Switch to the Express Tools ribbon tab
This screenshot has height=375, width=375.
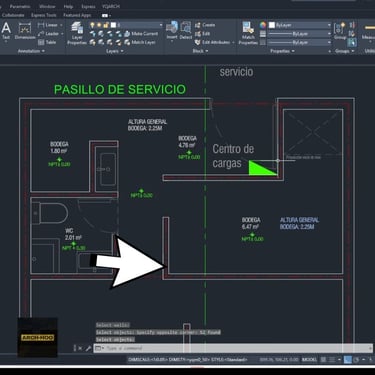click(x=43, y=15)
